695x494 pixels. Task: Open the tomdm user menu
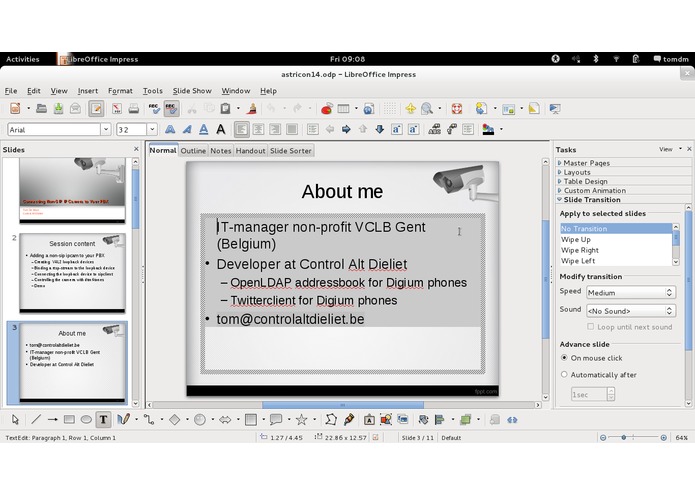[671, 59]
